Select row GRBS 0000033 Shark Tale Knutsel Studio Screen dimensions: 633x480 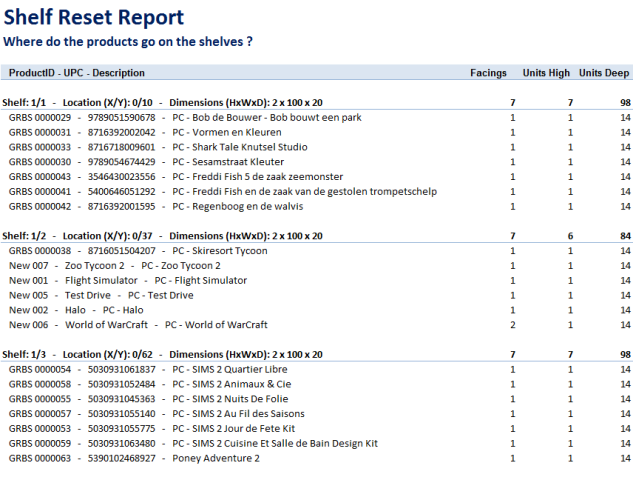(316, 147)
